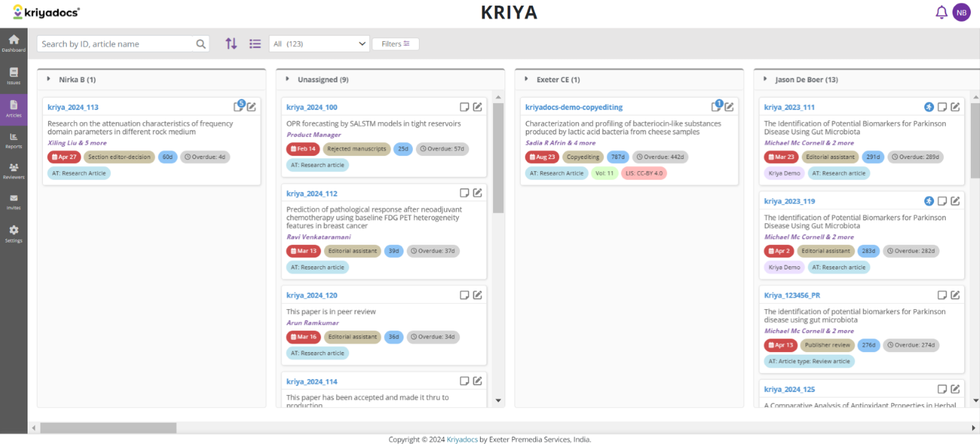This screenshot has height=444, width=980.
Task: Open article link kriya_2024_112
Action: tap(312, 193)
